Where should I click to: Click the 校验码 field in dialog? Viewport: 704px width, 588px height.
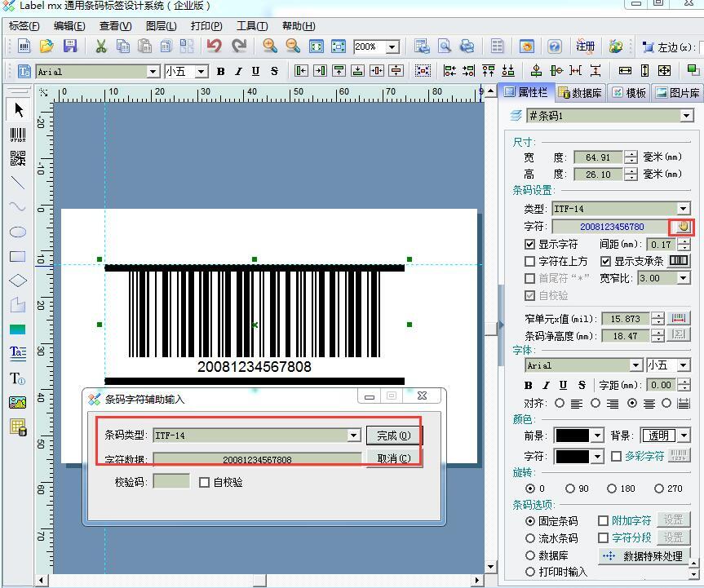point(171,482)
